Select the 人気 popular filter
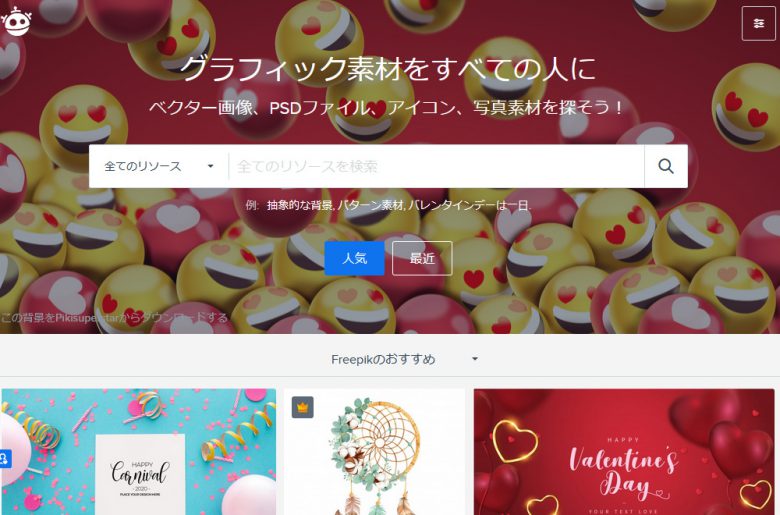The image size is (780, 515). click(354, 258)
